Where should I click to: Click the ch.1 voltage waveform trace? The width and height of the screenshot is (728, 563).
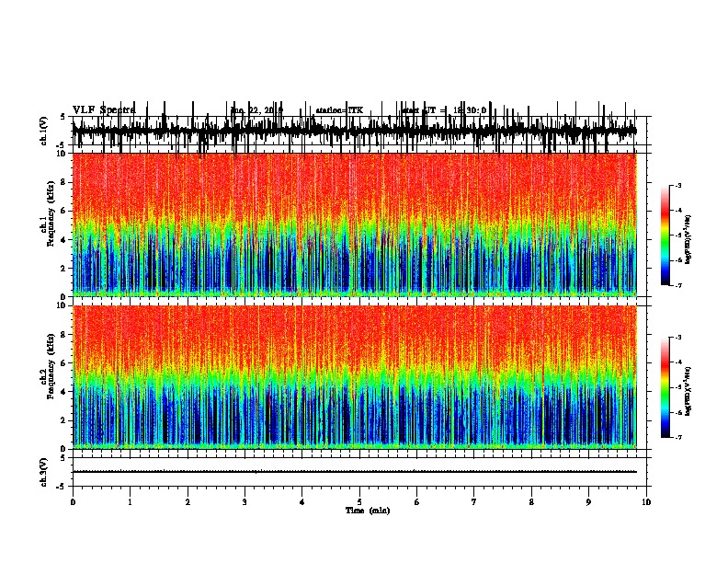click(354, 131)
